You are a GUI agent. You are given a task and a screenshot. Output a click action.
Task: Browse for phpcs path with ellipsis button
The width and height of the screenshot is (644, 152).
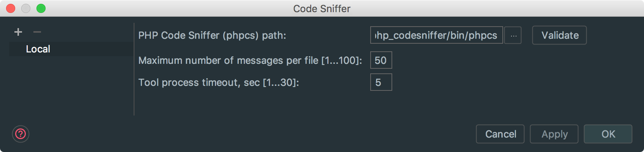(x=513, y=35)
